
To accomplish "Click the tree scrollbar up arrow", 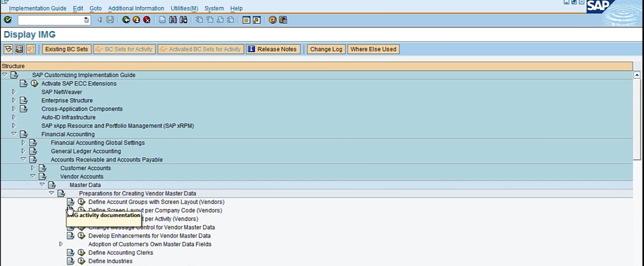I will pos(637,75).
